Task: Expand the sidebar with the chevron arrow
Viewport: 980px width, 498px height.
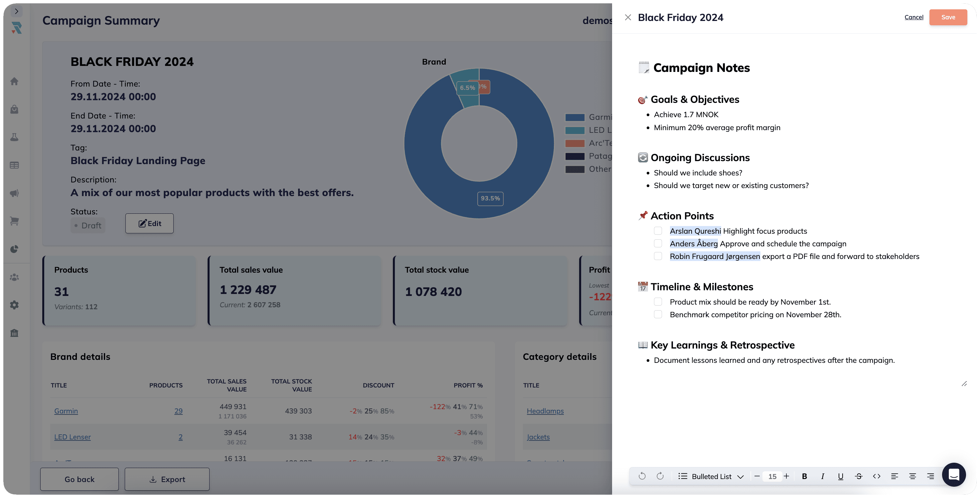Action: point(16,11)
